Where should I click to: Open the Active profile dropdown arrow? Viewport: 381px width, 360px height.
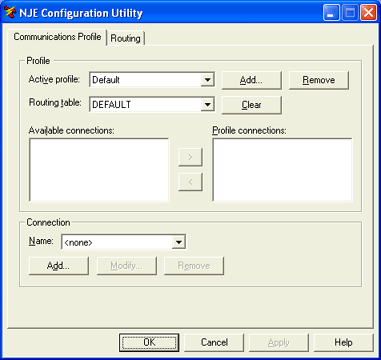pyautogui.click(x=208, y=80)
